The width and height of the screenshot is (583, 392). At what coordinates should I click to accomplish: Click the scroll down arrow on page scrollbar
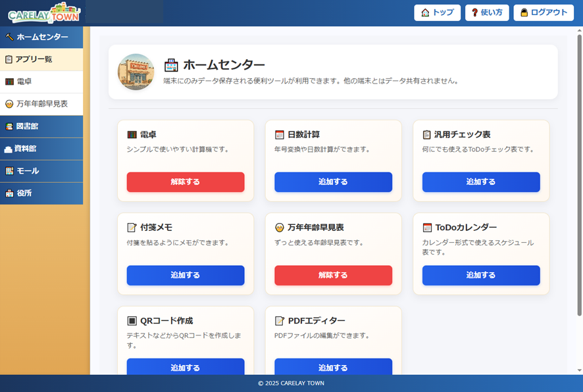coord(579,370)
